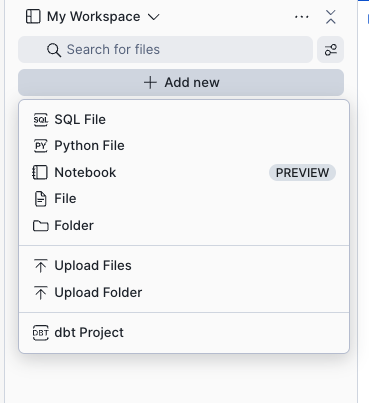Collapse the workspace panel with arrows icon
The height and width of the screenshot is (403, 369).
pyautogui.click(x=330, y=17)
